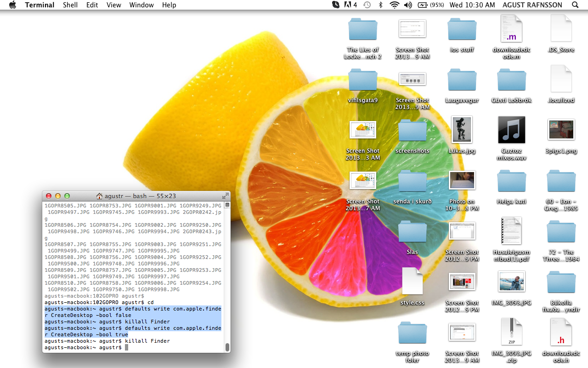Open the Window menu
The height and width of the screenshot is (368, 588).
141,5
